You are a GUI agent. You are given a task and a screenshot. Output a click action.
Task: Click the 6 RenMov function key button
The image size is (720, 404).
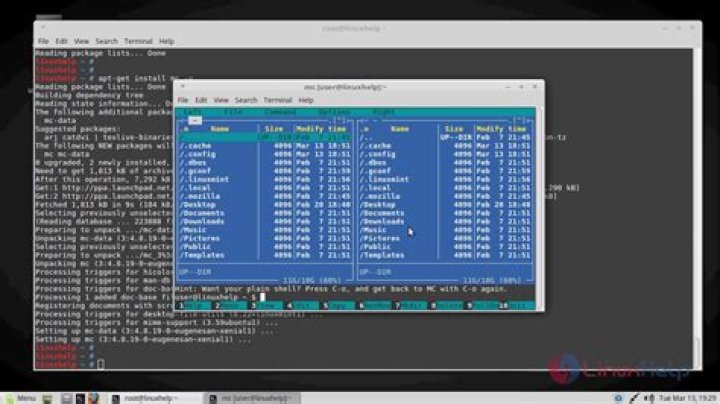[375, 306]
